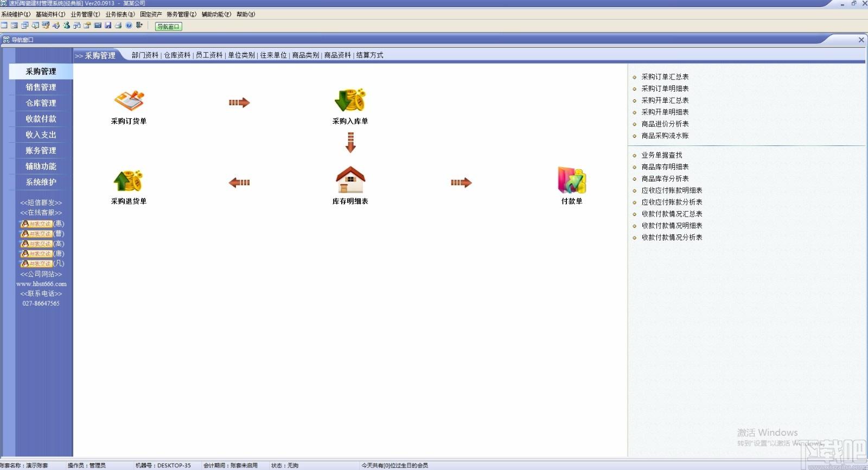Close the 导航窗口 panel with X

coord(861,40)
